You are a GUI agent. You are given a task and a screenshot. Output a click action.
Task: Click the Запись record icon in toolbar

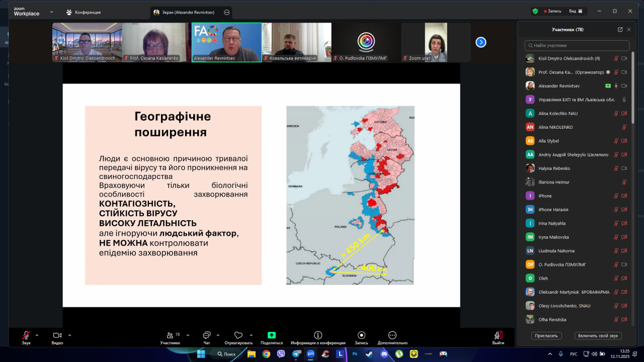[361, 335]
